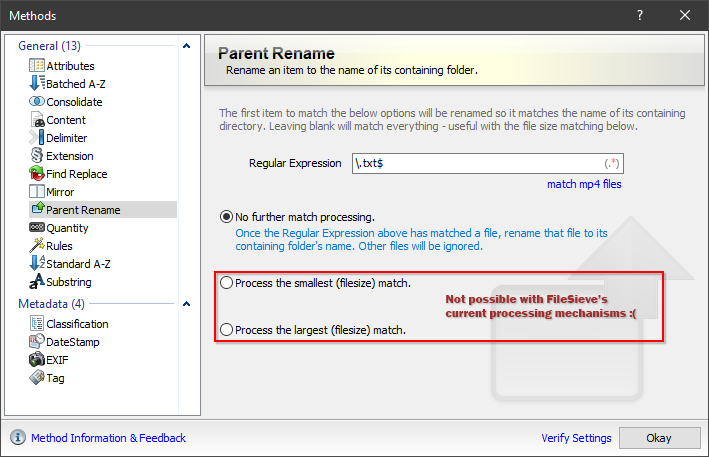Click the Quantity method icon
This screenshot has height=457, width=709.
38,228
